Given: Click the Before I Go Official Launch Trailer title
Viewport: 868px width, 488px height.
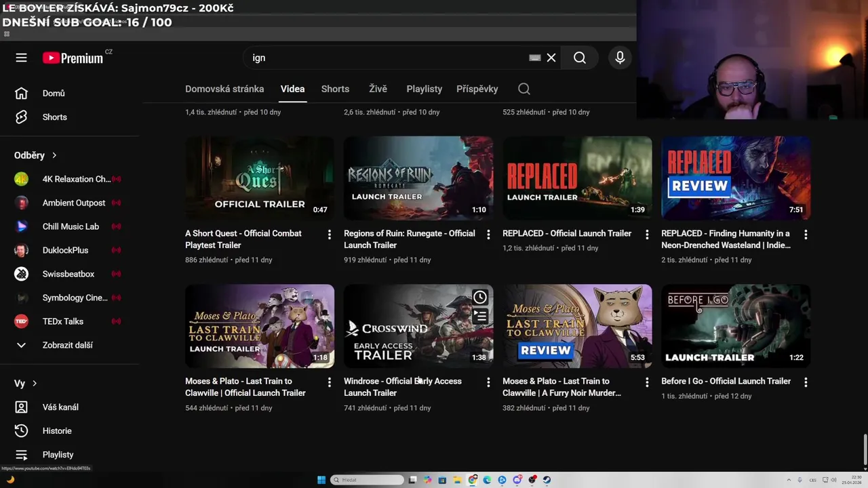Looking at the screenshot, I should tap(726, 381).
